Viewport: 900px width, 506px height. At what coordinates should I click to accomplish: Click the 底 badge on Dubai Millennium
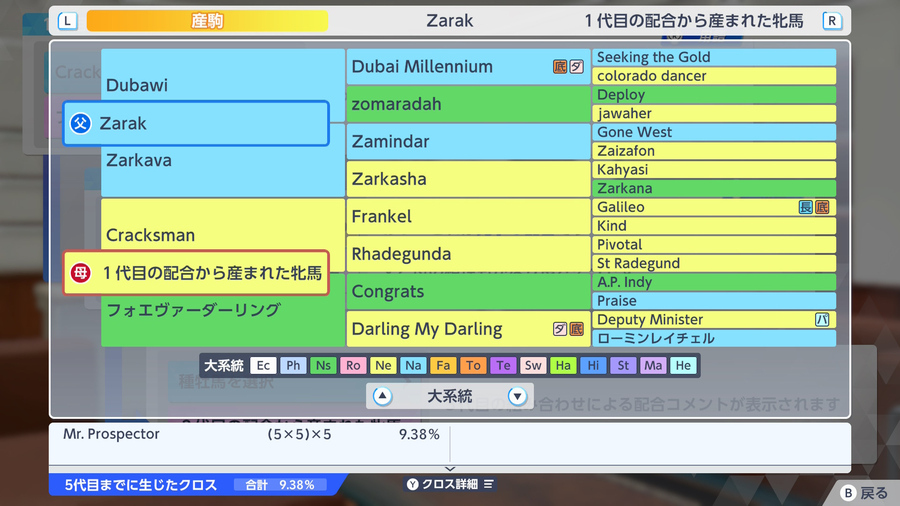560,67
